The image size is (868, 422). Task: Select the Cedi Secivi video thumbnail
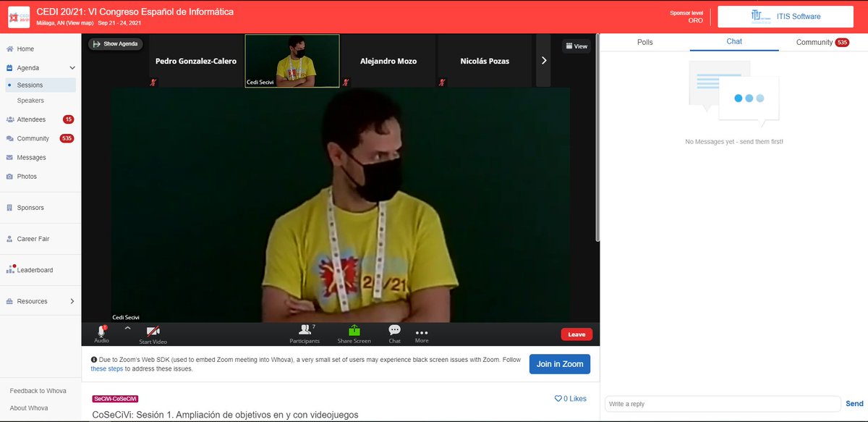click(292, 61)
